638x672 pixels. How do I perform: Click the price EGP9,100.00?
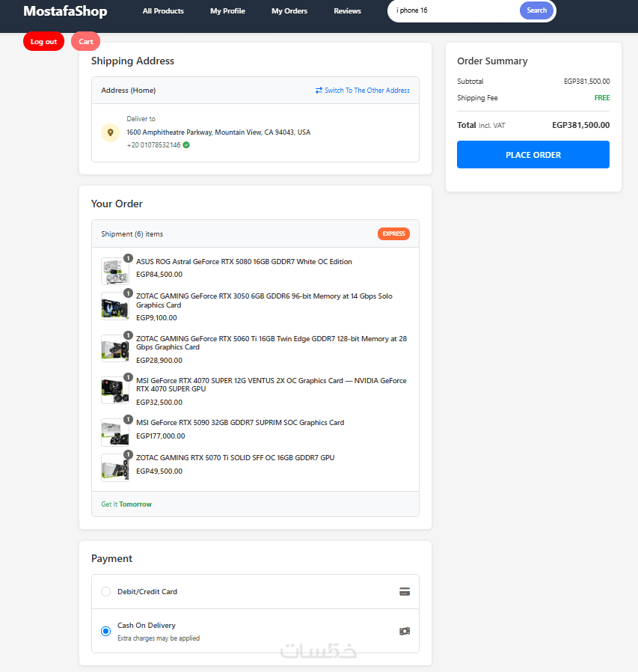[156, 318]
